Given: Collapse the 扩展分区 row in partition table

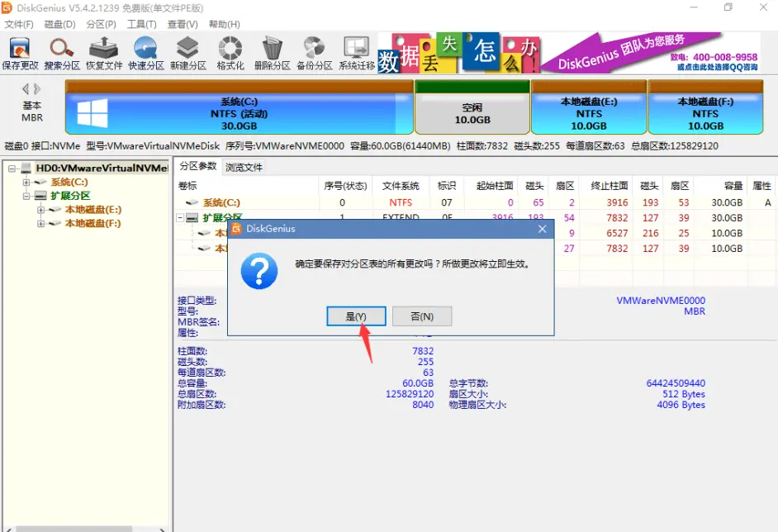Looking at the screenshot, I should (181, 218).
